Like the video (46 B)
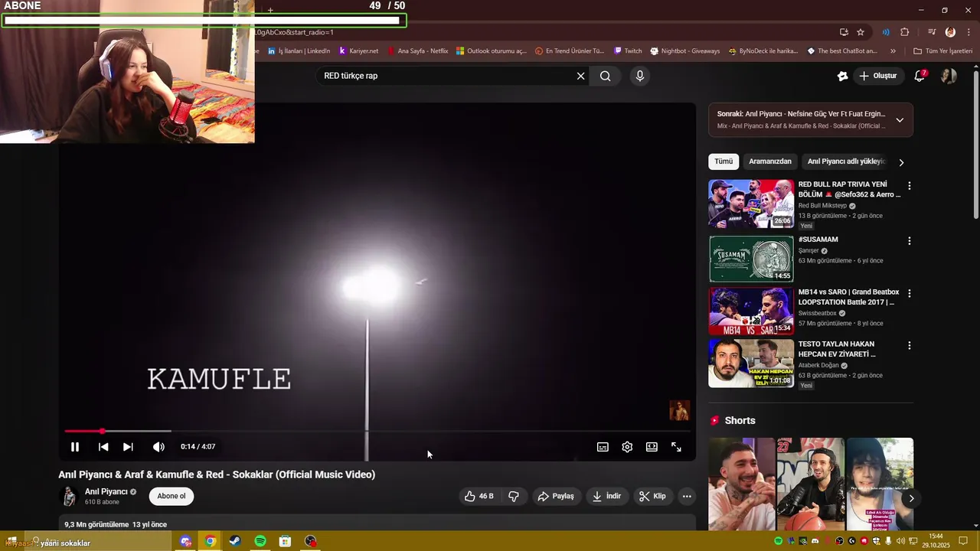Image resolution: width=980 pixels, height=551 pixels. coord(479,497)
